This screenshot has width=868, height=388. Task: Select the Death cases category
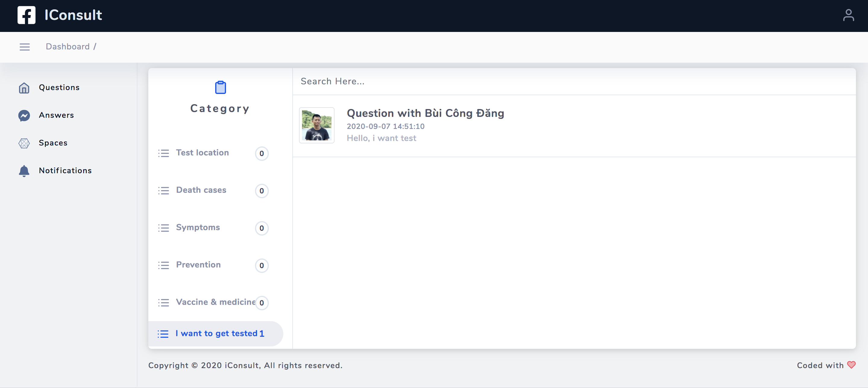coord(201,190)
